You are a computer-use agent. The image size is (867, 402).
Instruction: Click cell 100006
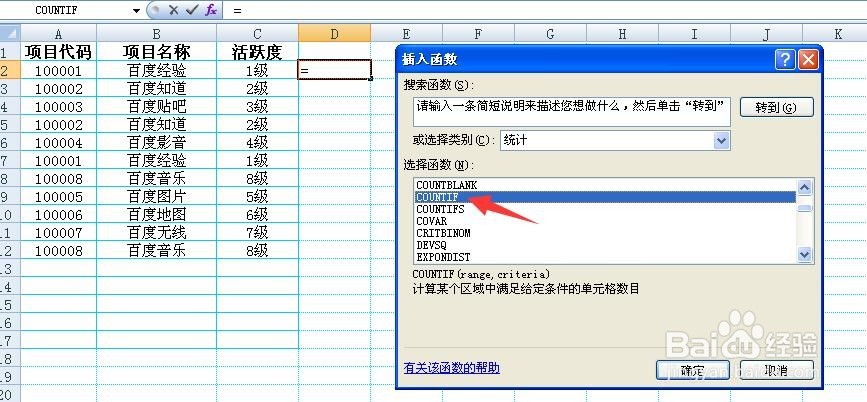[59, 215]
